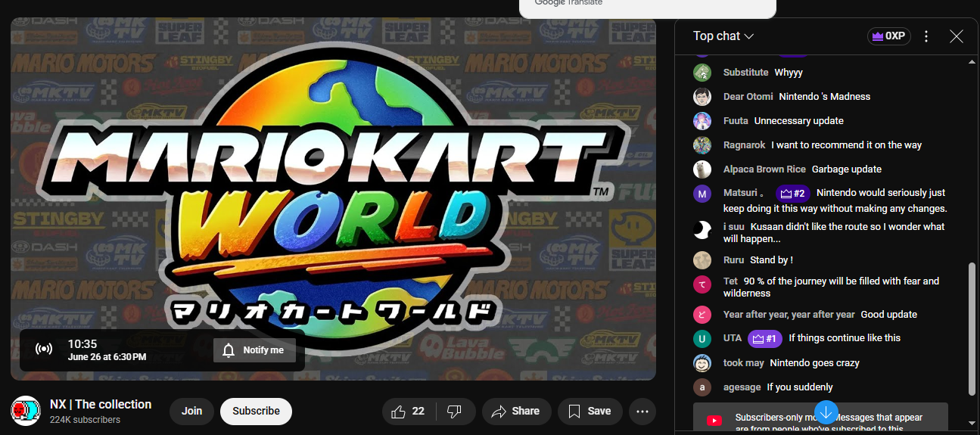
Task: Click the YouTube icon in subscribers-only notice
Action: [x=714, y=421]
